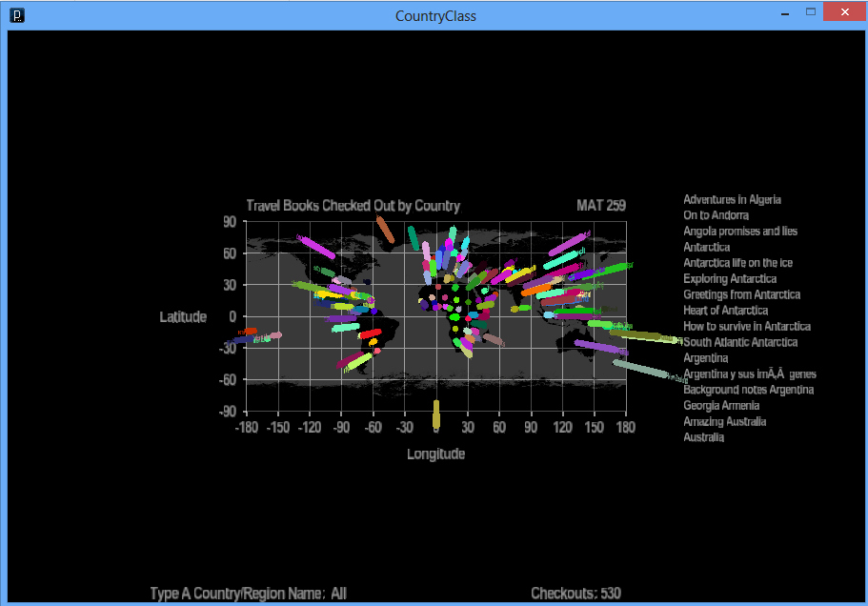Click the 'MAT 259' label above map
Image resolution: width=868 pixels, height=606 pixels.
(600, 206)
